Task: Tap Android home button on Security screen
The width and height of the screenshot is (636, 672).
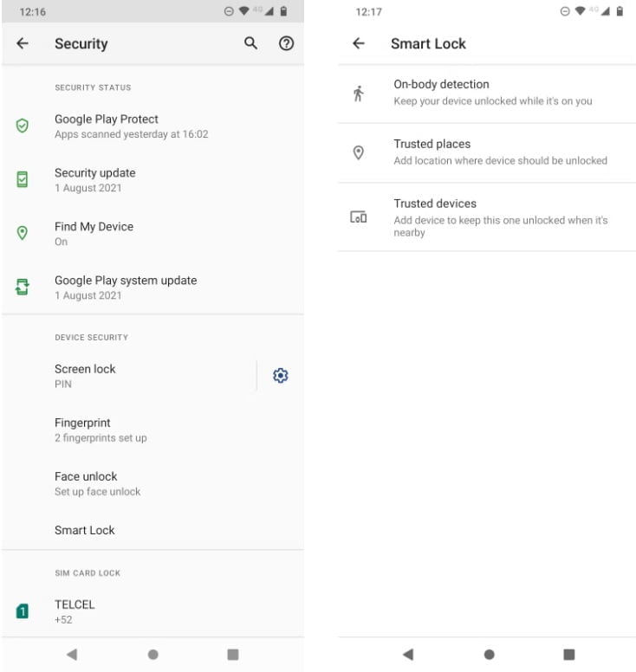Action: 153,655
